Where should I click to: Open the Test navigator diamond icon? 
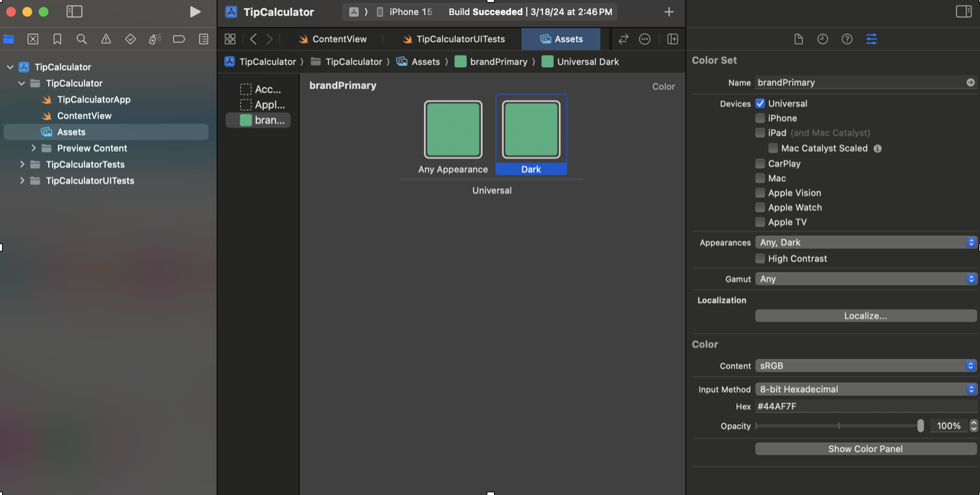[130, 39]
